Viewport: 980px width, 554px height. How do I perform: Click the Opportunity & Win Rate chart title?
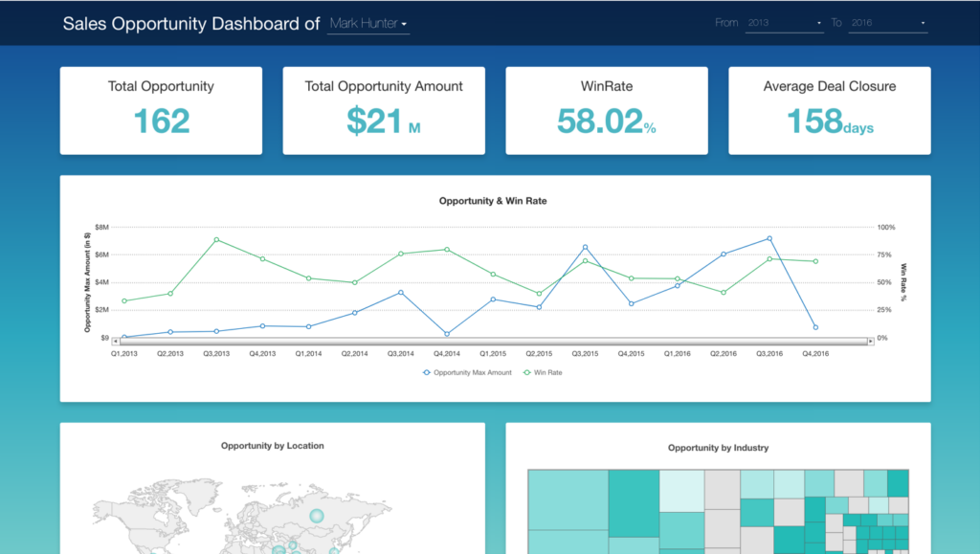(x=493, y=201)
